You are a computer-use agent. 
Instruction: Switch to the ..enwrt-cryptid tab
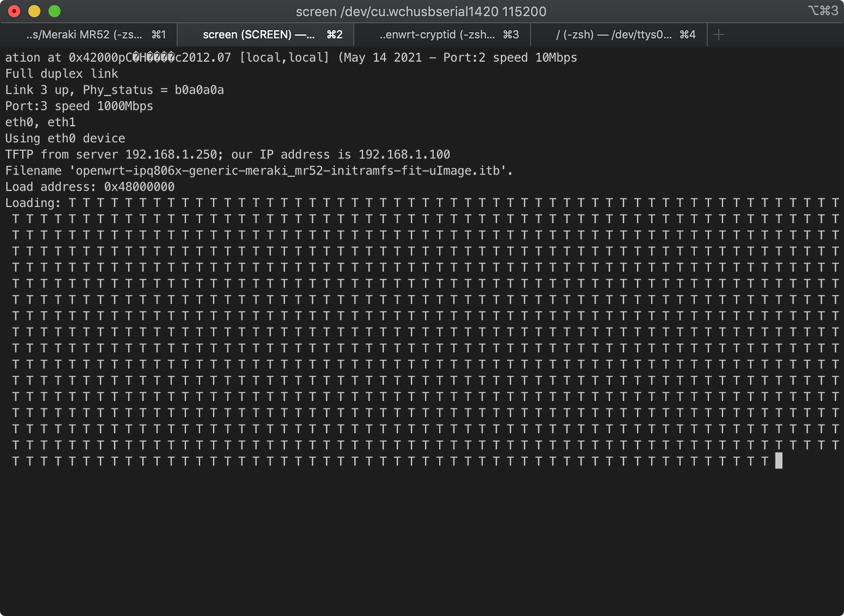coord(442,34)
